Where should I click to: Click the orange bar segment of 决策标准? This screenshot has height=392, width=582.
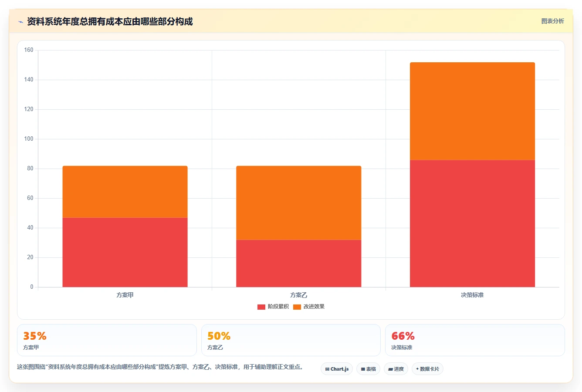pyautogui.click(x=472, y=111)
